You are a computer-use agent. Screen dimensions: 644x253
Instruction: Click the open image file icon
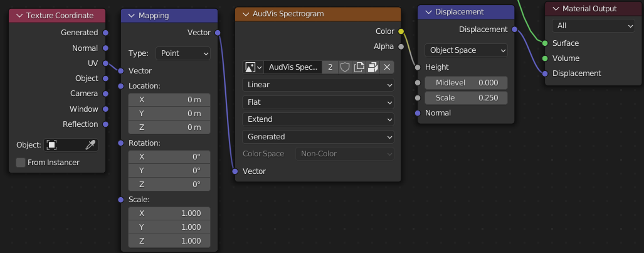(373, 67)
